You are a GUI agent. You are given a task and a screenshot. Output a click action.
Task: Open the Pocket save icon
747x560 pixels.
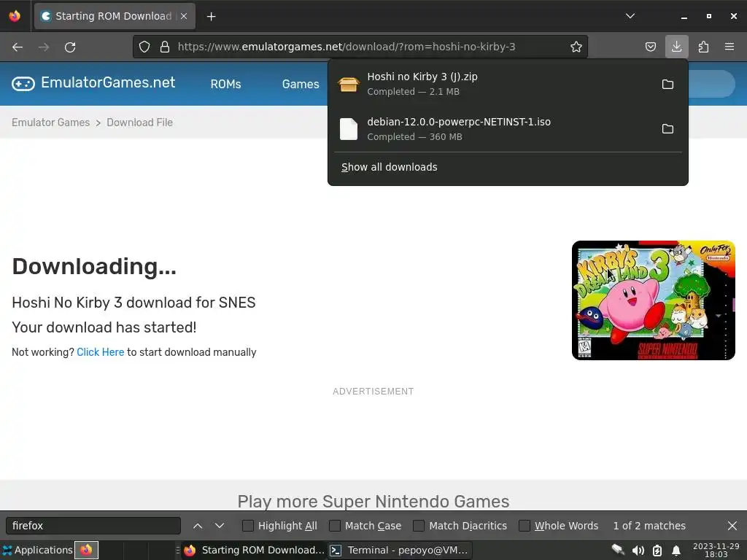coord(650,47)
